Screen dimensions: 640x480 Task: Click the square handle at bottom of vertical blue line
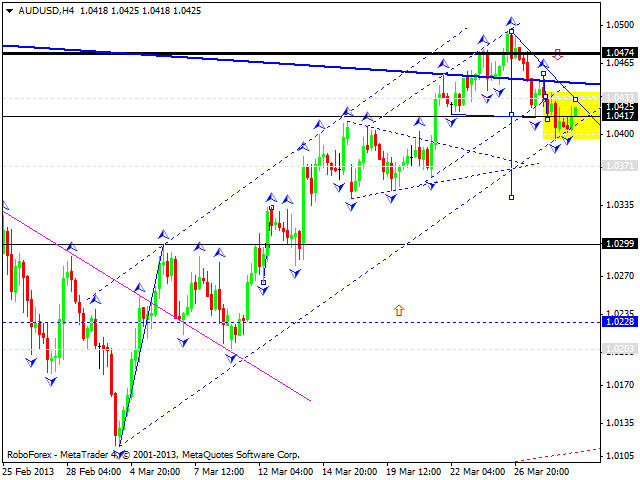coord(512,197)
